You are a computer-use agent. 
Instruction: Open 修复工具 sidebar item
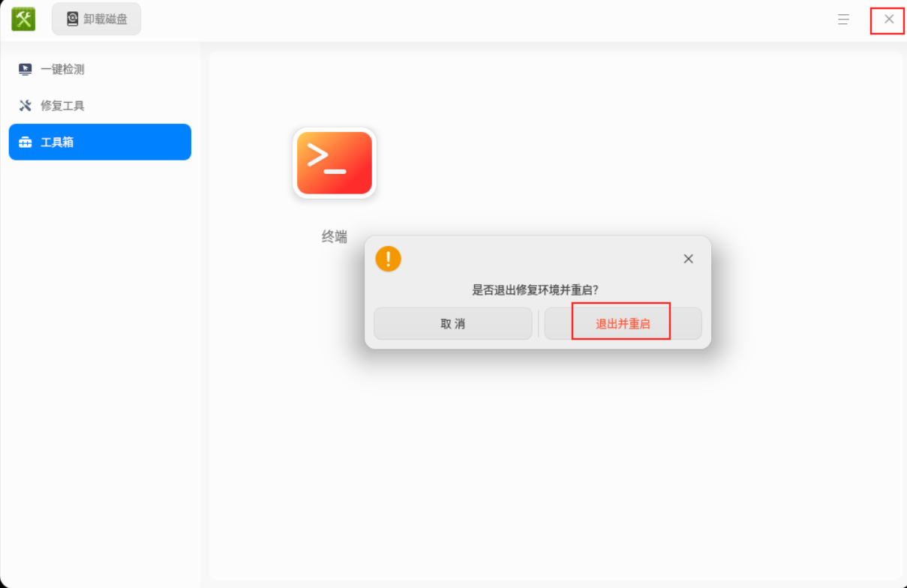100,106
